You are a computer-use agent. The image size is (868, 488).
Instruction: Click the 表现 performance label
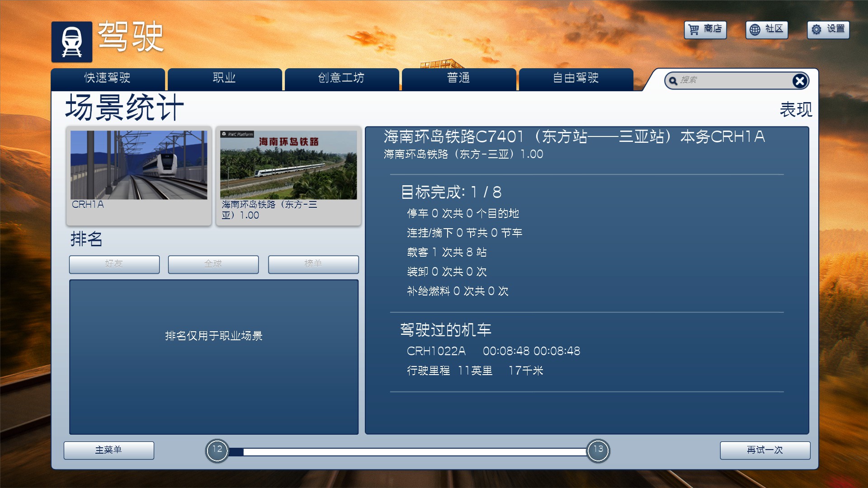[x=796, y=110]
